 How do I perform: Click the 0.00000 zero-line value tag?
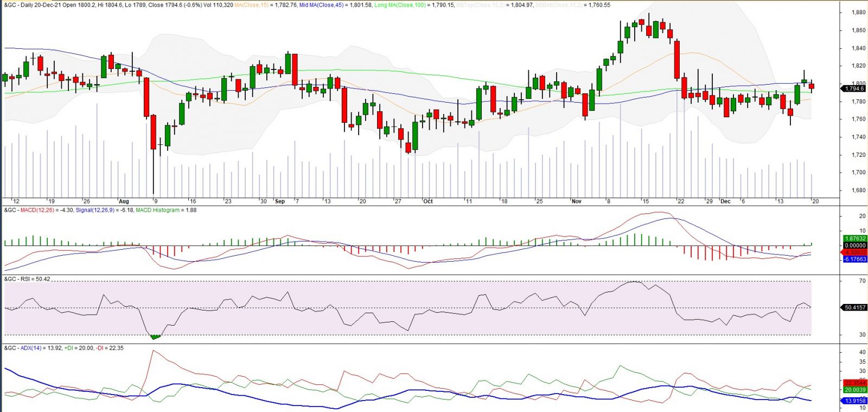coord(856,245)
